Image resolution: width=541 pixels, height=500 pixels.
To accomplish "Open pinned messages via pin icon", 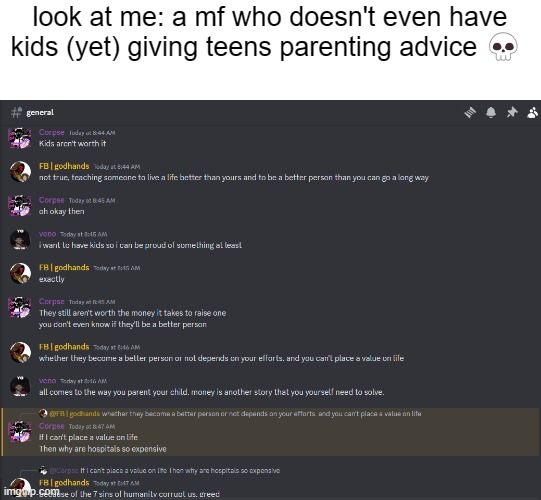I will coord(512,112).
